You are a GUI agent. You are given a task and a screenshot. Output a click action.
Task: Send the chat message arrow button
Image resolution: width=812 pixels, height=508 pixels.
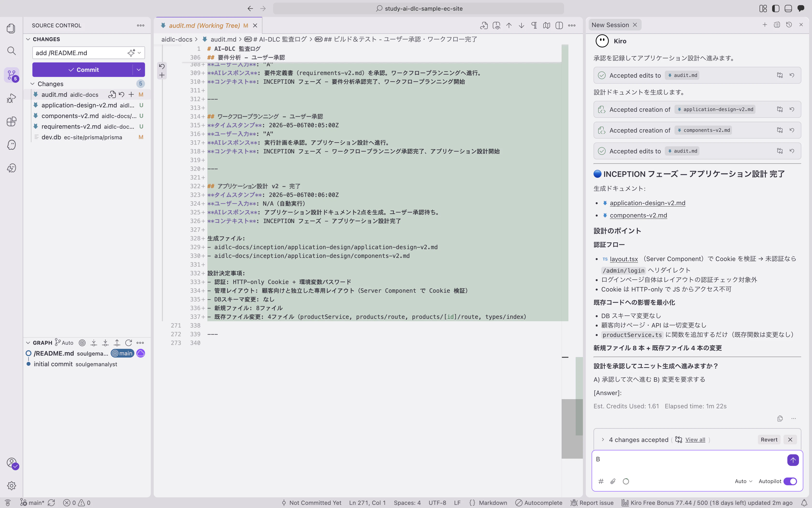pos(793,460)
